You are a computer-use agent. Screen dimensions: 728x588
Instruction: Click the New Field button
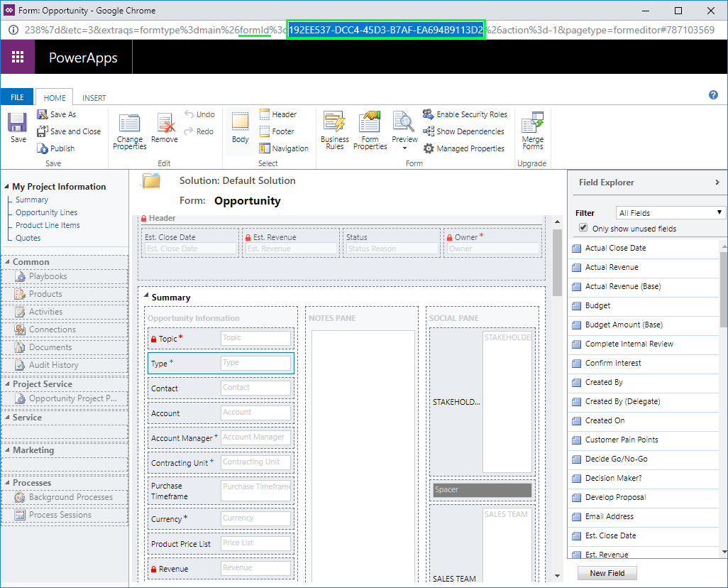(x=607, y=572)
